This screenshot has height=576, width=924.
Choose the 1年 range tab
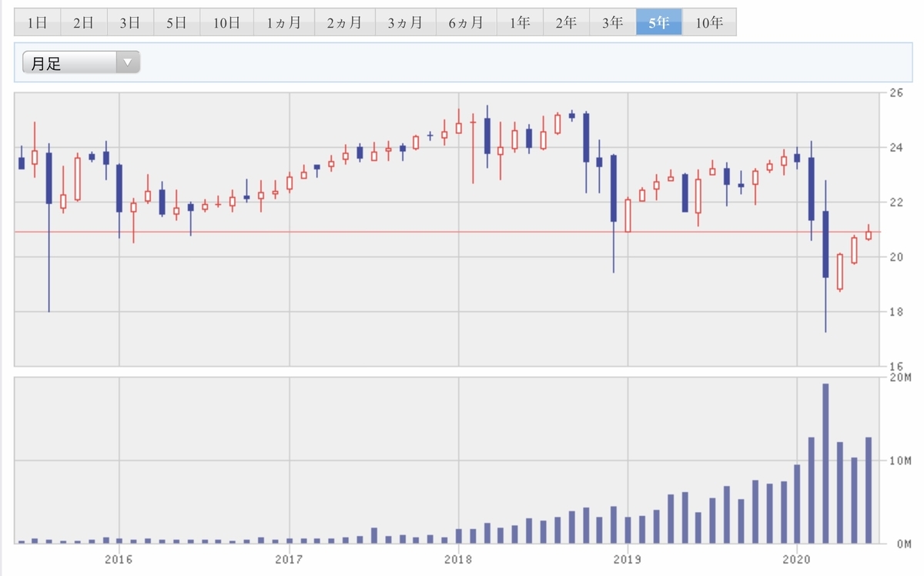point(520,22)
